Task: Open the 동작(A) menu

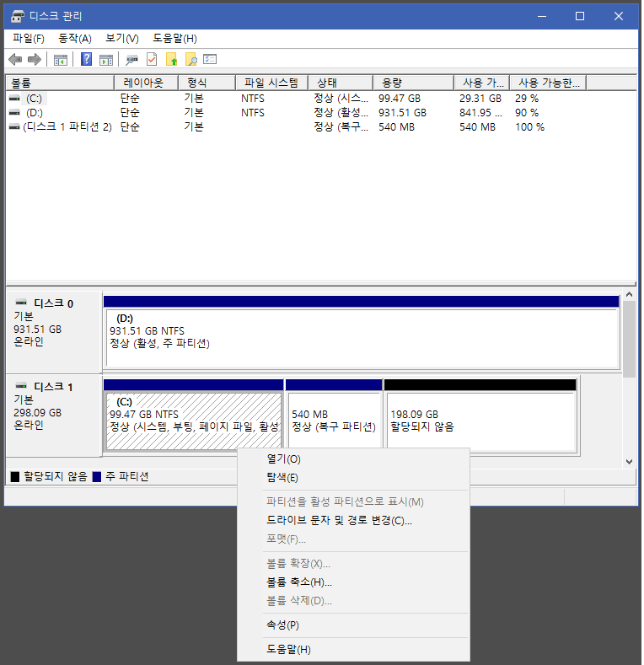Action: 74,39
